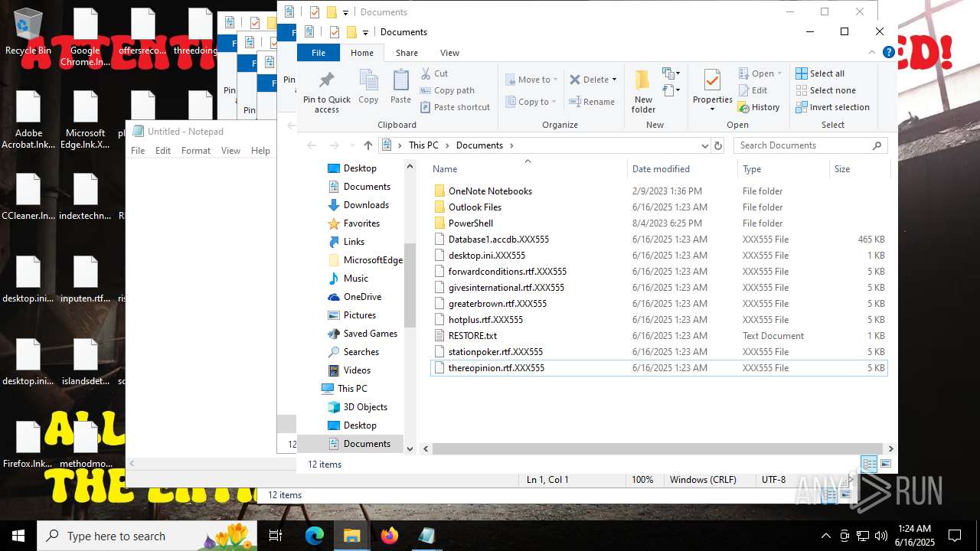Click the Copy ribbon icon

click(x=368, y=80)
